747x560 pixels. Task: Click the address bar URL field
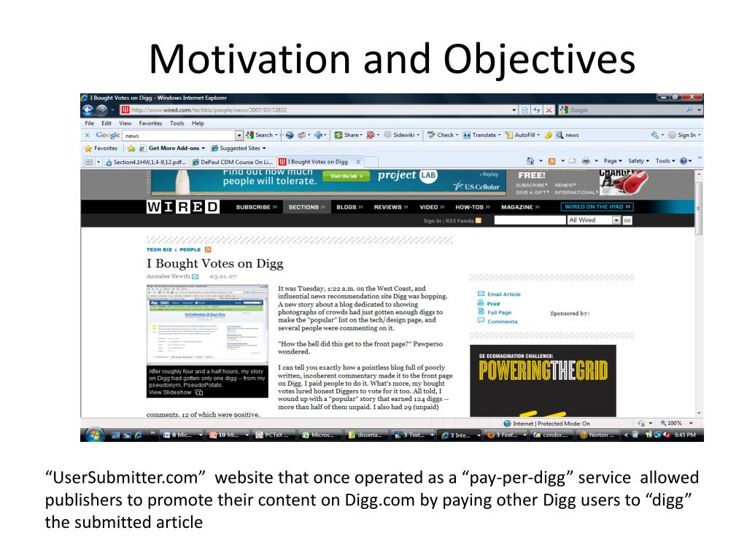315,110
